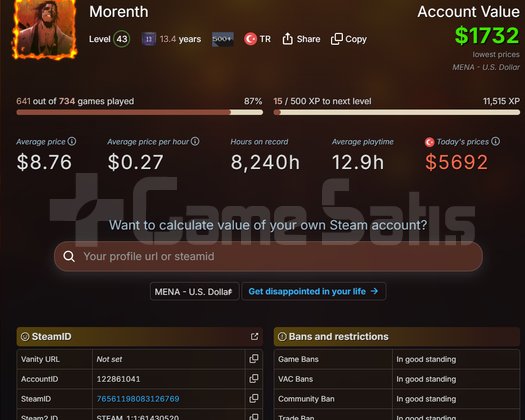The height and width of the screenshot is (420, 525).
Task: Open the Morenth profile avatar
Action: coord(45,29)
